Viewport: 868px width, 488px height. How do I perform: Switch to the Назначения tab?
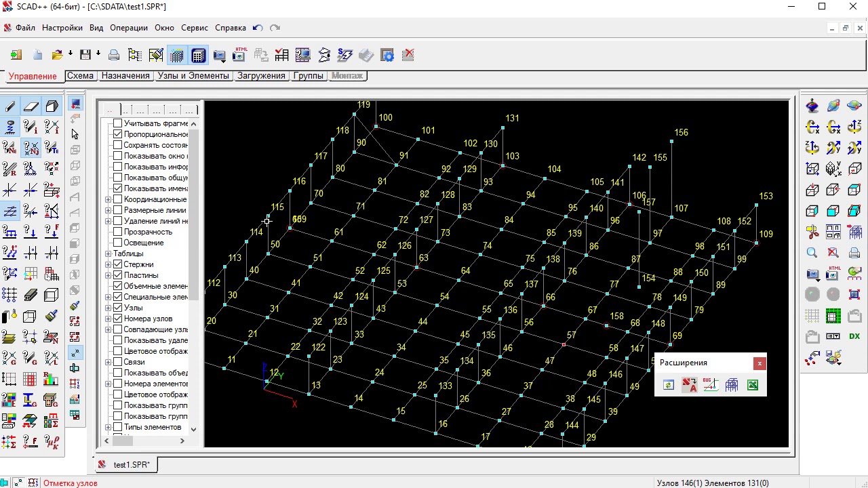tap(125, 76)
